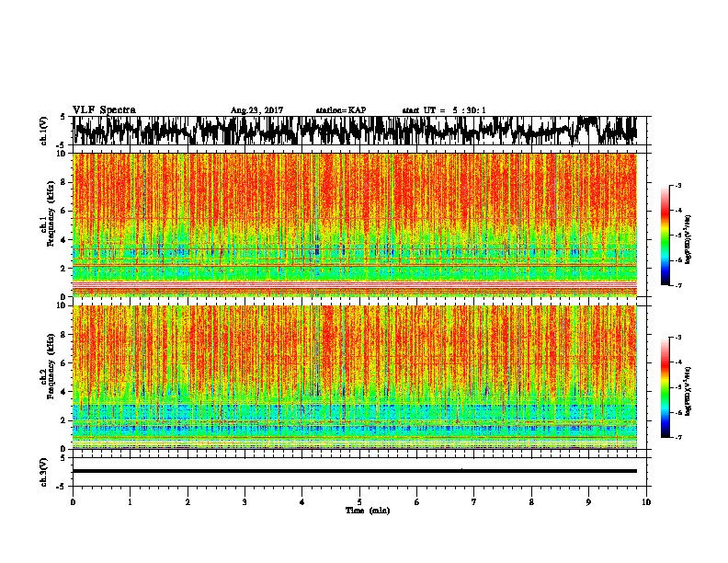Click the ch.1 spectrogram plot area
The height and width of the screenshot is (563, 728).
pyautogui.click(x=355, y=224)
